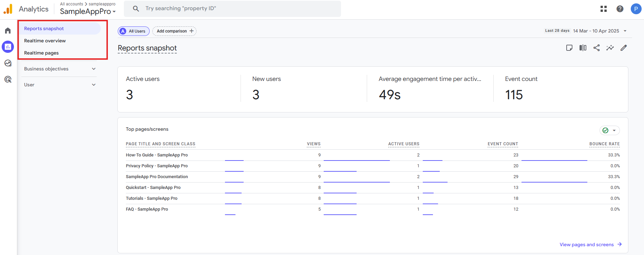This screenshot has height=255, width=644.
Task: Click the BOUNCE RATE column header
Action: tap(605, 144)
